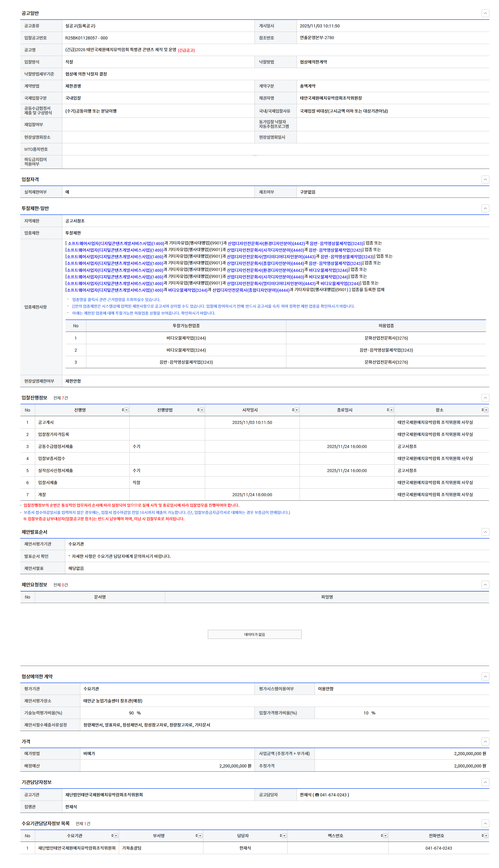The width and height of the screenshot is (499, 868).
Task: Open the 종료일시 column filter dropdown
Action: (392, 410)
